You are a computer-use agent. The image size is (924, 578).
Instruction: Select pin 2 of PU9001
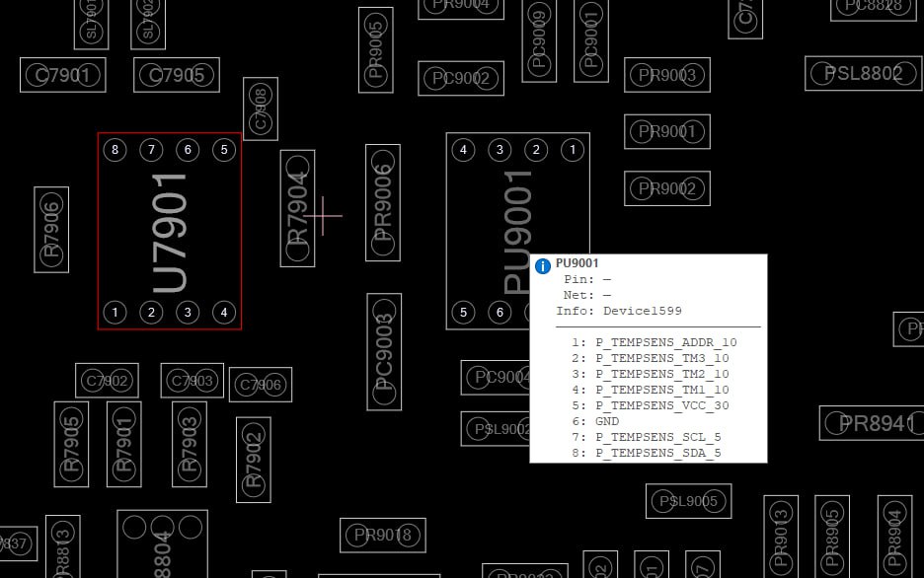point(536,150)
